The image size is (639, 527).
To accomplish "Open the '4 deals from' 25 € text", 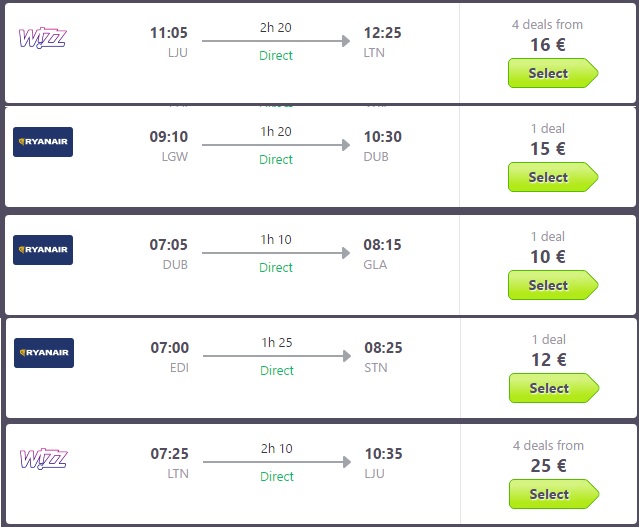I will (x=547, y=445).
